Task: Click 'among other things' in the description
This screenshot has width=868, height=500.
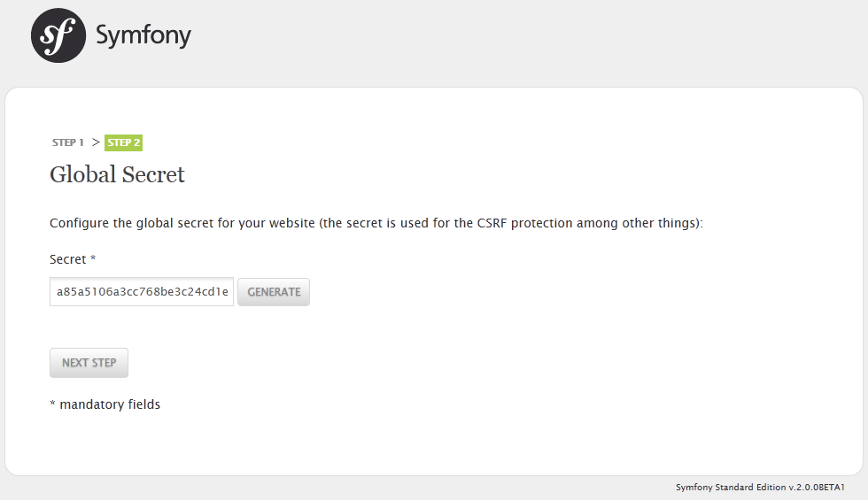Action: [x=636, y=223]
